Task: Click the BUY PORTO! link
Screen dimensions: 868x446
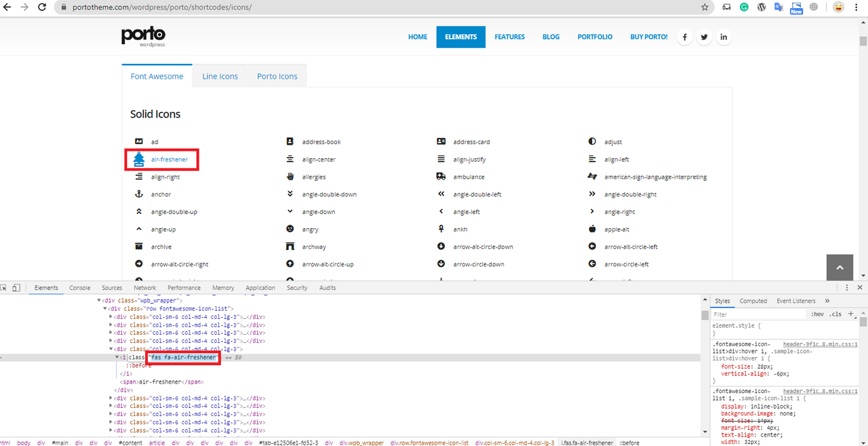Action: coord(649,37)
